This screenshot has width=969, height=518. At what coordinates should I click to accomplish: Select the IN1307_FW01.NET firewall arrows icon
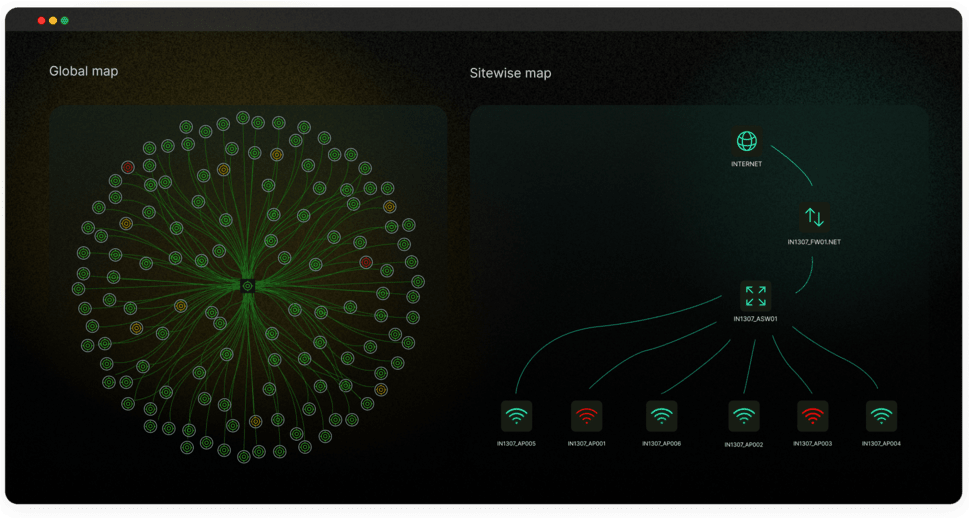click(x=814, y=218)
